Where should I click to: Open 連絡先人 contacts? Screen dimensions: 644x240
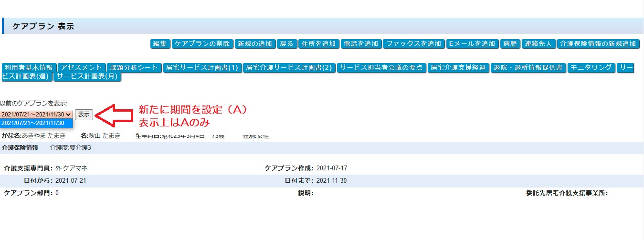[x=538, y=44]
